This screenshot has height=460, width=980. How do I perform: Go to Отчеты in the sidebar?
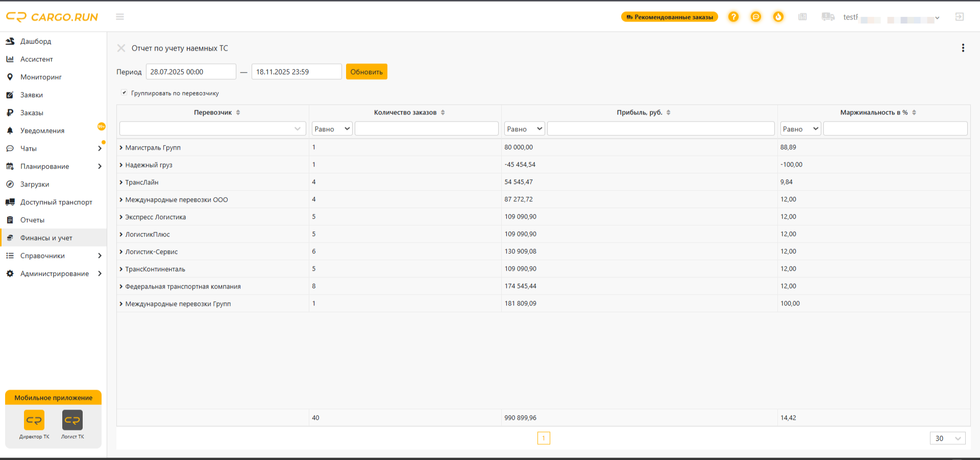32,220
